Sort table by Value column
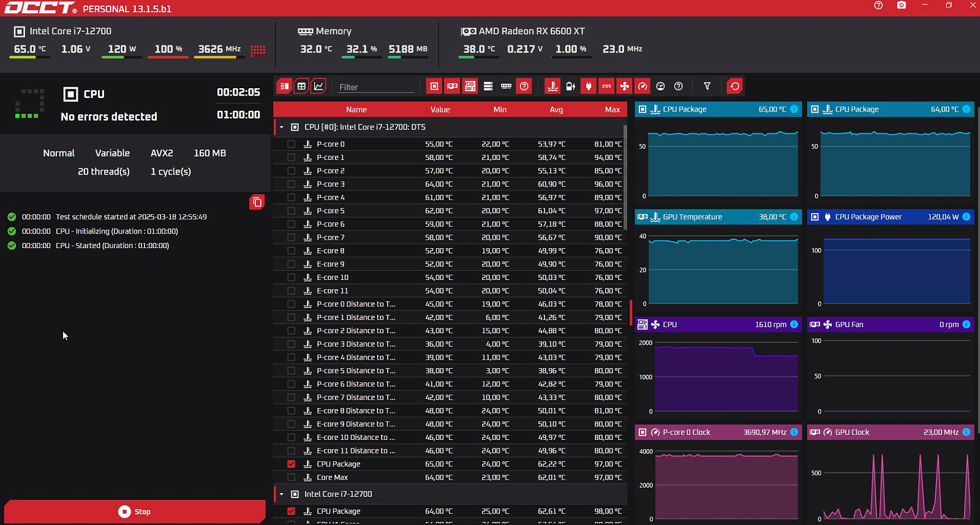Image resolution: width=980 pixels, height=525 pixels. pos(440,110)
